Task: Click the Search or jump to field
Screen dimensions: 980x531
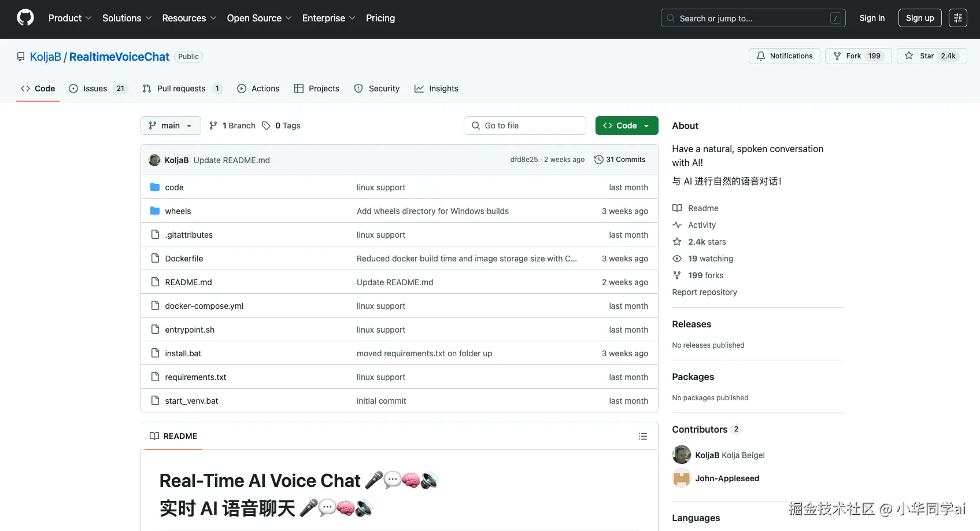Action: tap(753, 18)
